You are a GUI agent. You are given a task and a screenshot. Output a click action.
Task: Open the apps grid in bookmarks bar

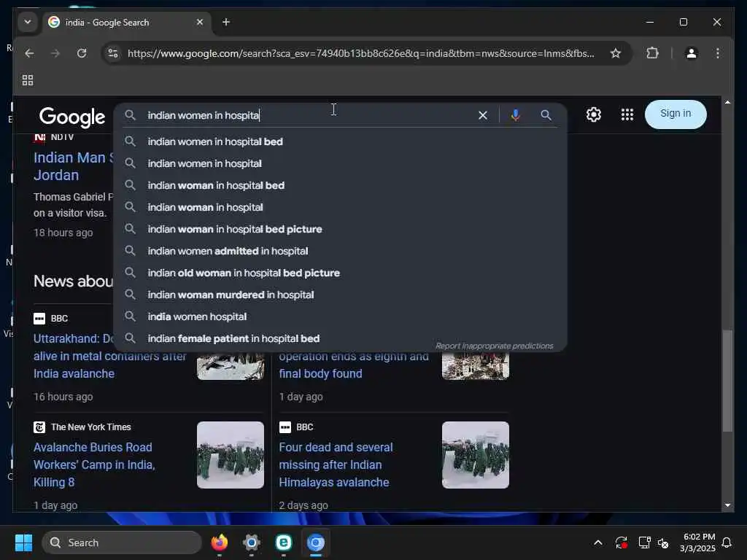click(28, 80)
